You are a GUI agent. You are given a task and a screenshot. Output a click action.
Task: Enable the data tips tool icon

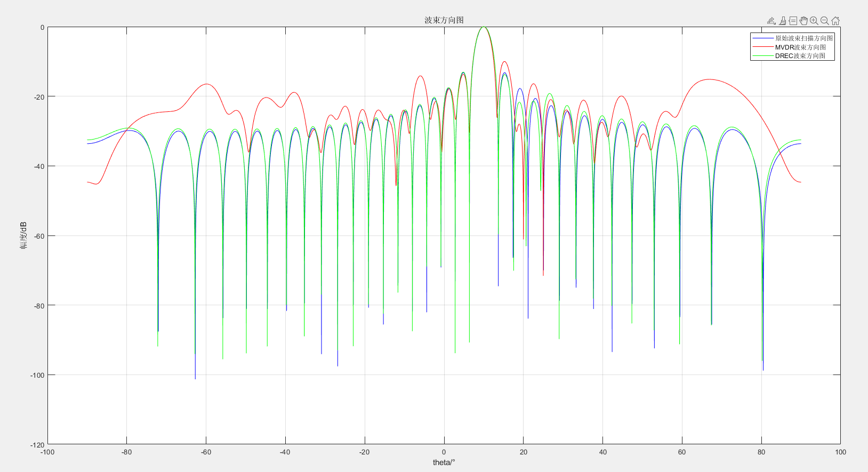pyautogui.click(x=793, y=21)
